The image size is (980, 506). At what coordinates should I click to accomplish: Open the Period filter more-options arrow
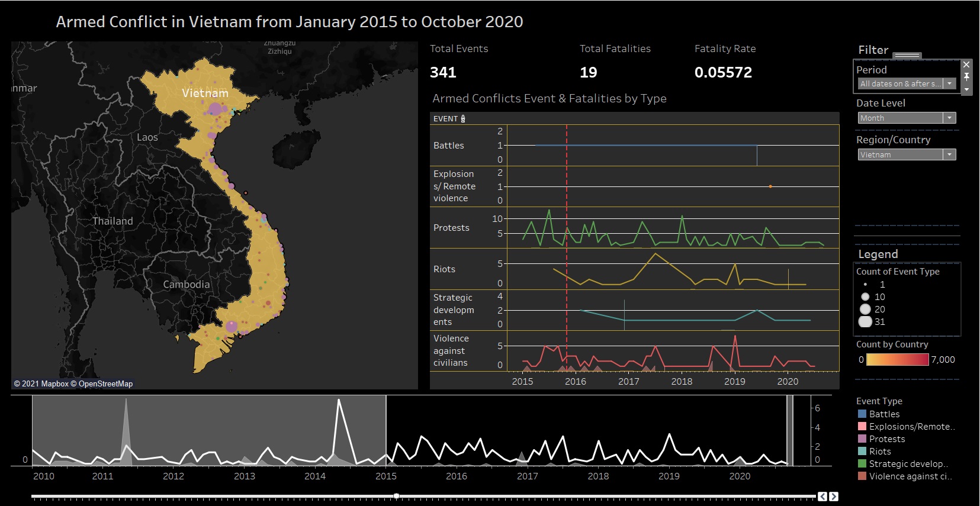(x=966, y=89)
